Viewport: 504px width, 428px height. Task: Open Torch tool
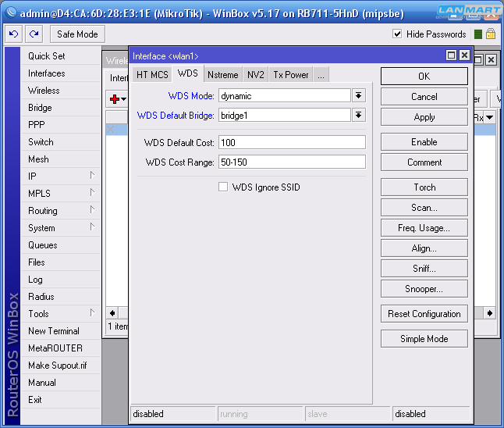[x=424, y=187]
